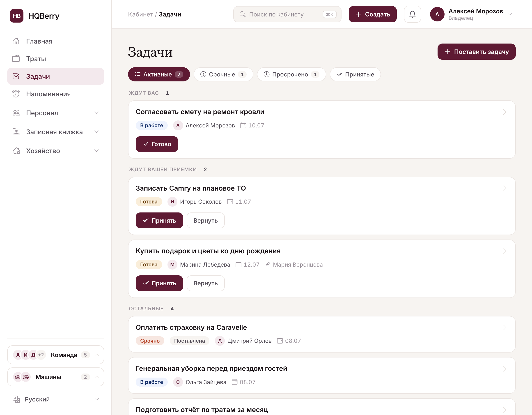The width and height of the screenshot is (532, 415).
Task: Open task Согласовать смету via its arrow
Action: 504,112
